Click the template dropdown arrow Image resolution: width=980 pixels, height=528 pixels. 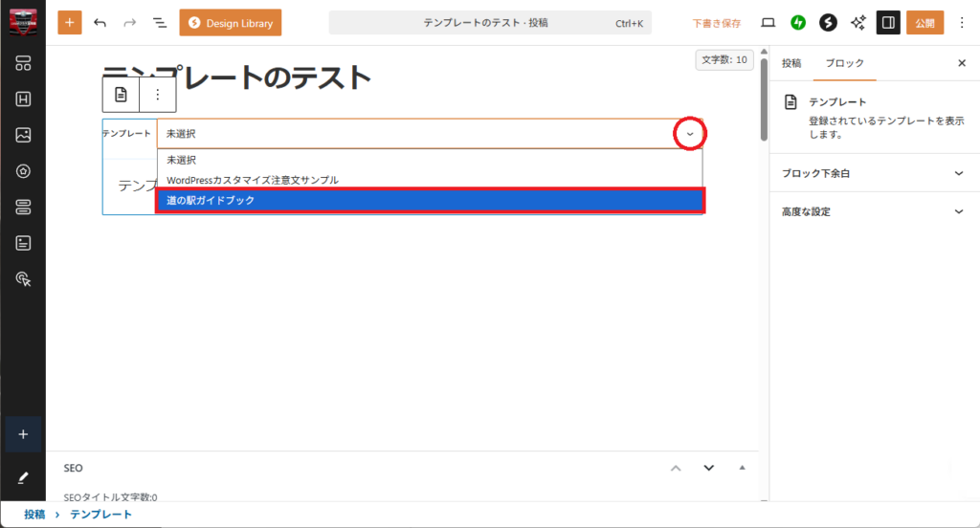[x=690, y=134]
